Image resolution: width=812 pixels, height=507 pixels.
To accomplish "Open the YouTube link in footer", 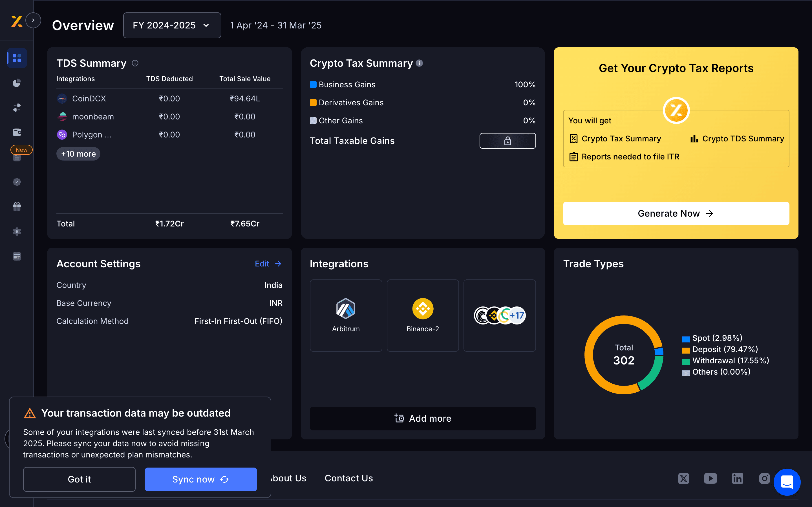I will pos(710,479).
